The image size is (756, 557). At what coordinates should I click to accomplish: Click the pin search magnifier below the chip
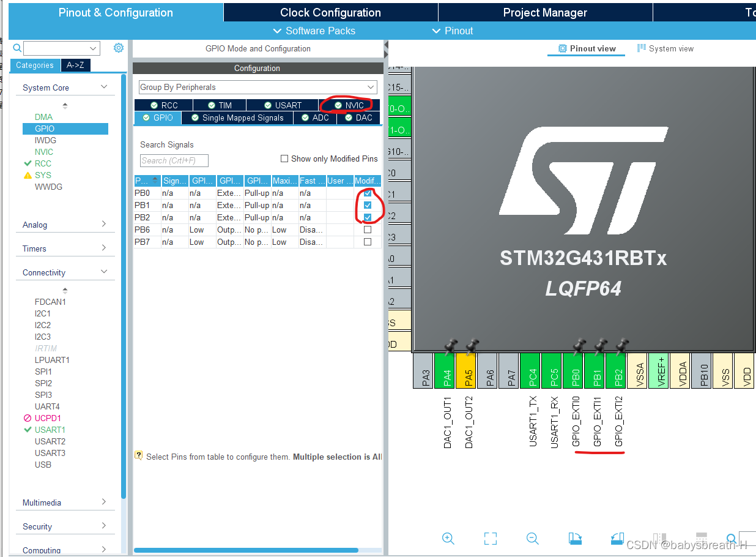(731, 539)
